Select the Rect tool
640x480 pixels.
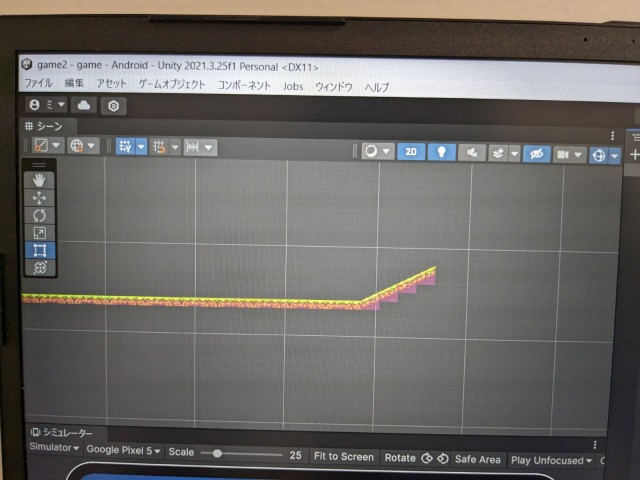[40, 249]
